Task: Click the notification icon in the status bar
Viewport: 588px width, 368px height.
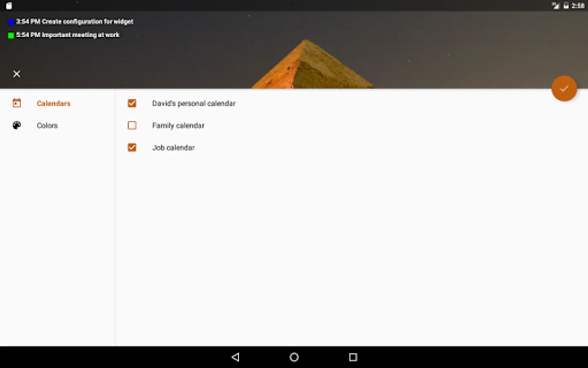Action: [9, 6]
